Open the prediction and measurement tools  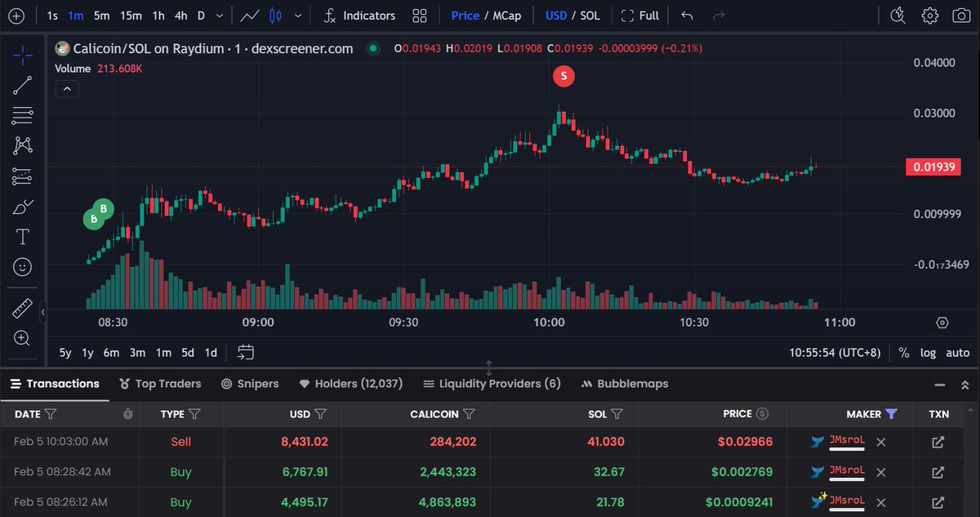point(23,176)
